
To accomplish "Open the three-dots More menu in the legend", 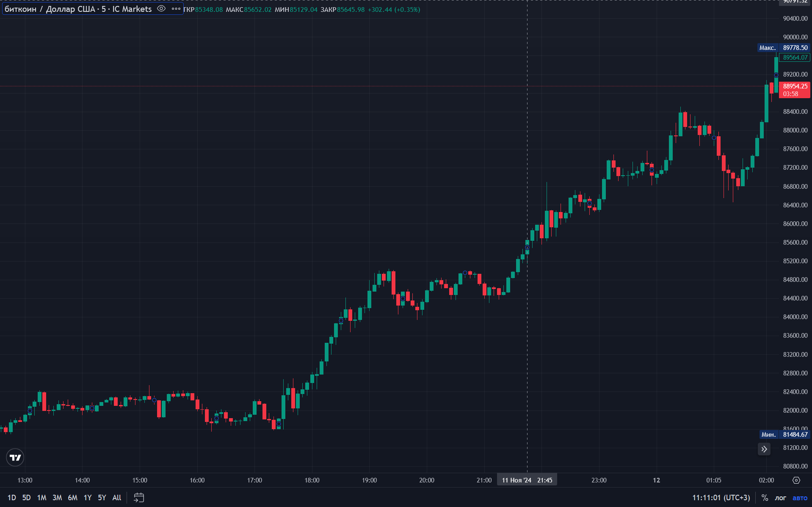I will click(176, 9).
